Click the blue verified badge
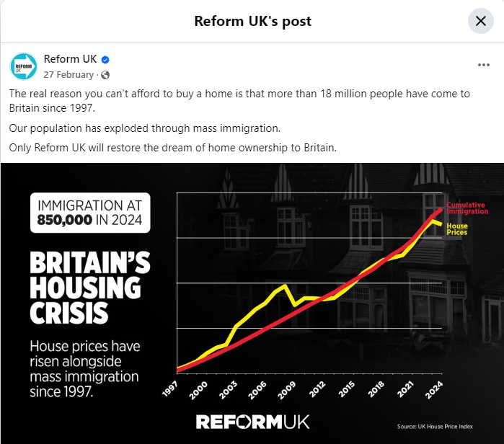The image size is (504, 444). 105,60
